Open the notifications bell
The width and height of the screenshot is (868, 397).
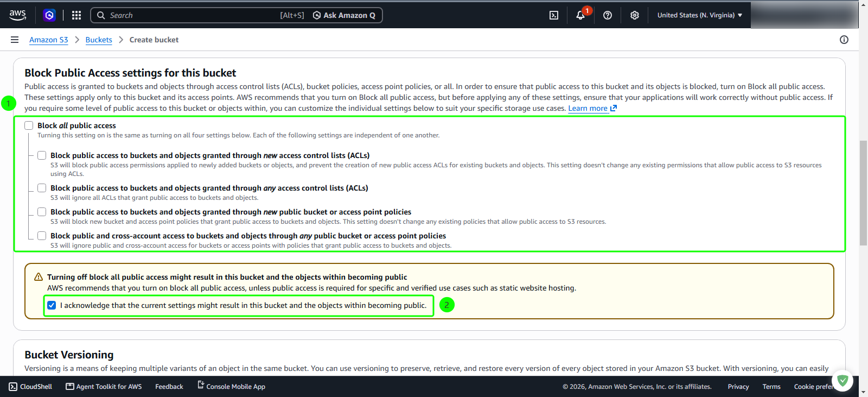coord(580,15)
